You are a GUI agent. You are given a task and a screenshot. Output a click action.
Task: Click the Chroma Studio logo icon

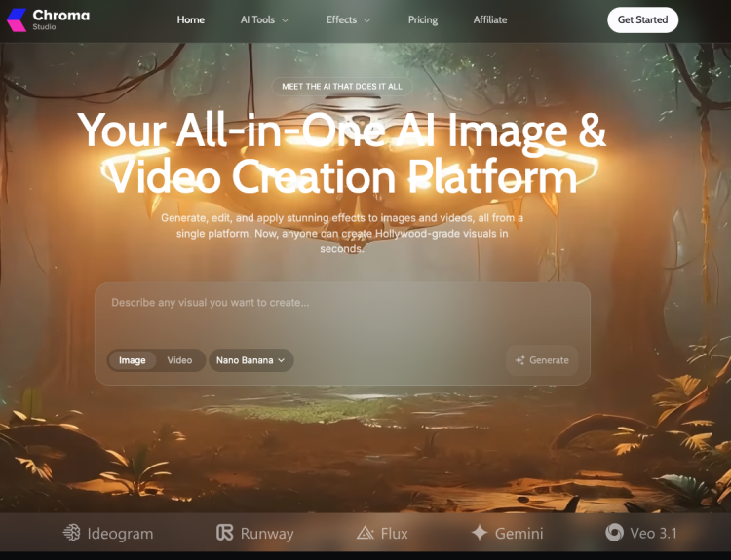15,19
